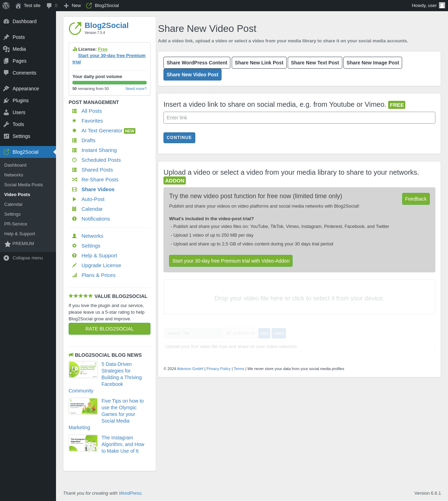
Task: Click the green Feedback button
Action: tap(416, 199)
